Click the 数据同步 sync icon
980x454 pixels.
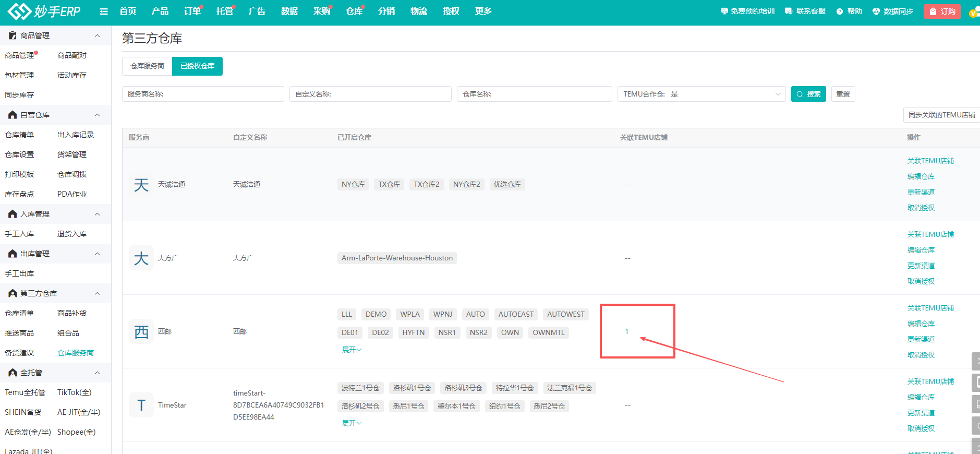876,11
